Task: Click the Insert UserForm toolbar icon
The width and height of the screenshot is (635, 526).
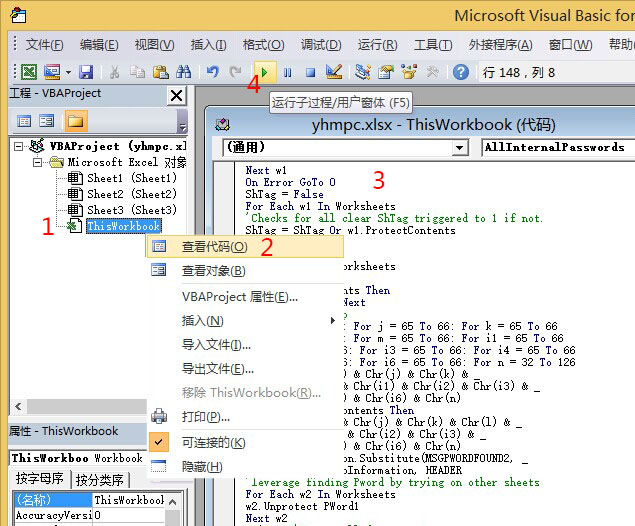Action: coord(52,72)
